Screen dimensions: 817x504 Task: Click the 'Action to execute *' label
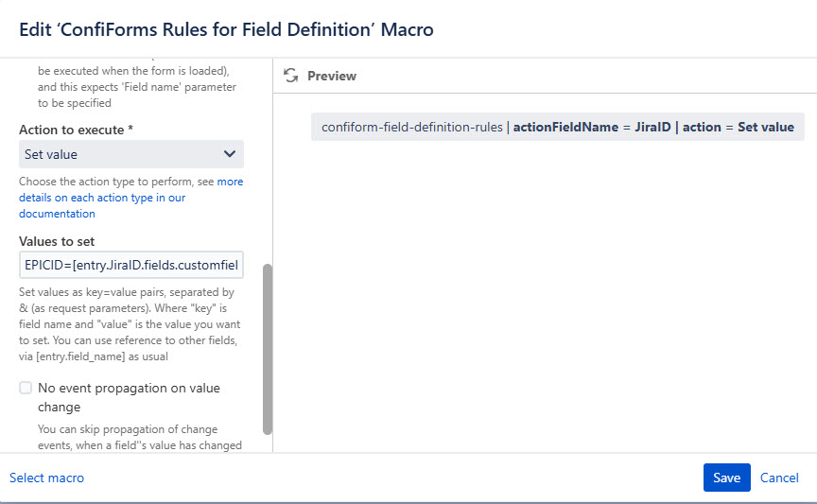(x=76, y=130)
